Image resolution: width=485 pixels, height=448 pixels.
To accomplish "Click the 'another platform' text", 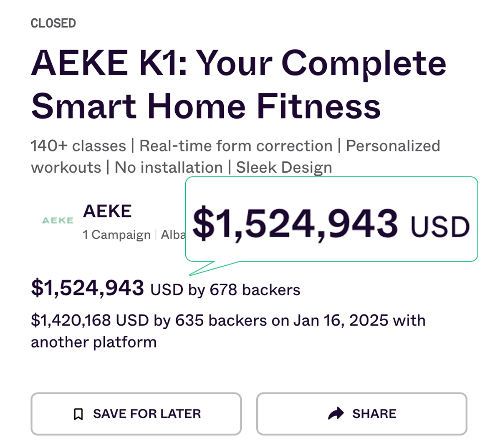I will point(94,342).
